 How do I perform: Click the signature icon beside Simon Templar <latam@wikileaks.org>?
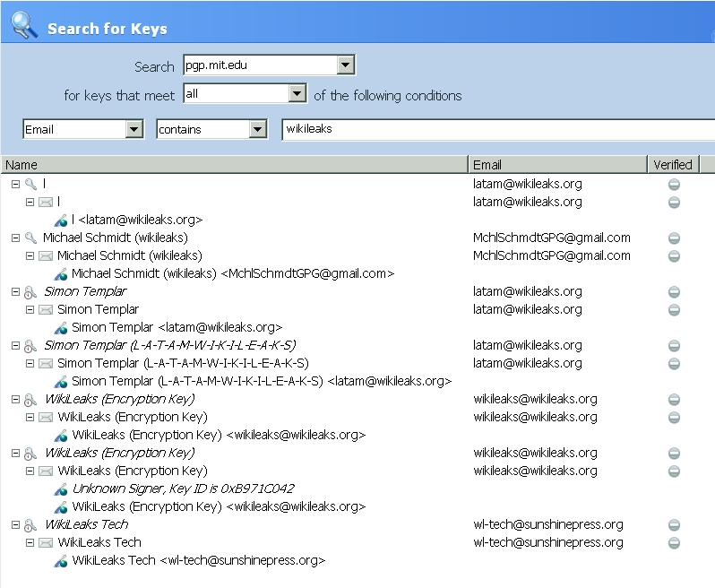[x=61, y=328]
